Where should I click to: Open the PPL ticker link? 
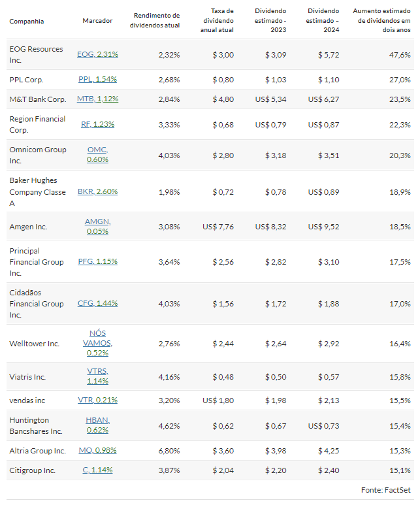[97, 79]
